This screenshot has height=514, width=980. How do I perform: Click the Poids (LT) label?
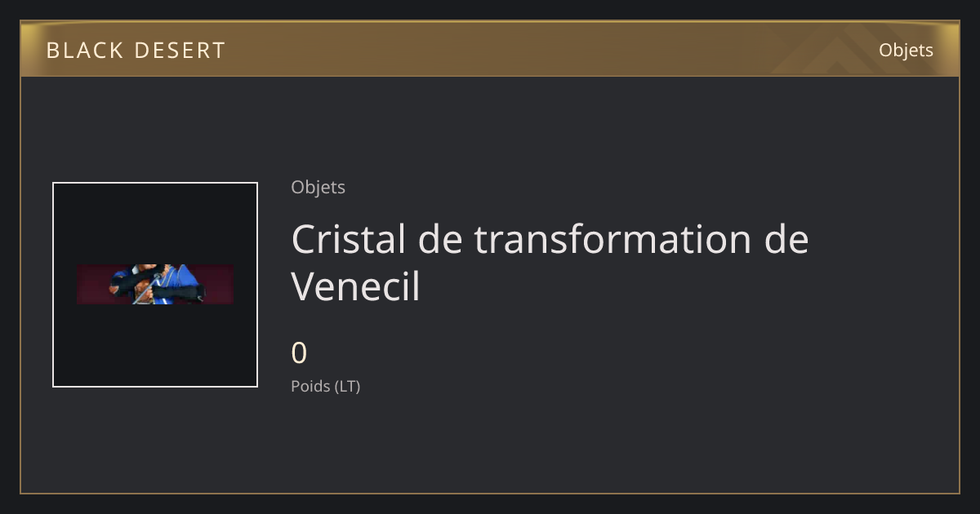tap(325, 386)
